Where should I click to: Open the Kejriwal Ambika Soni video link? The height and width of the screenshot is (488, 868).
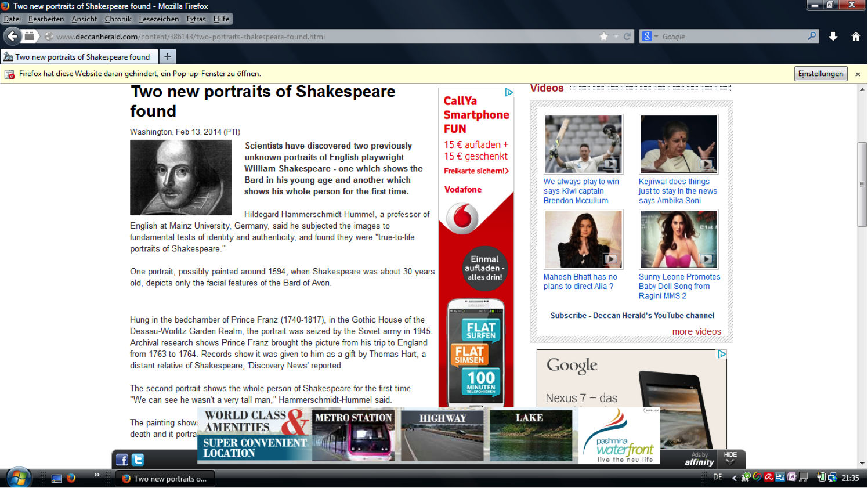pyautogui.click(x=678, y=191)
